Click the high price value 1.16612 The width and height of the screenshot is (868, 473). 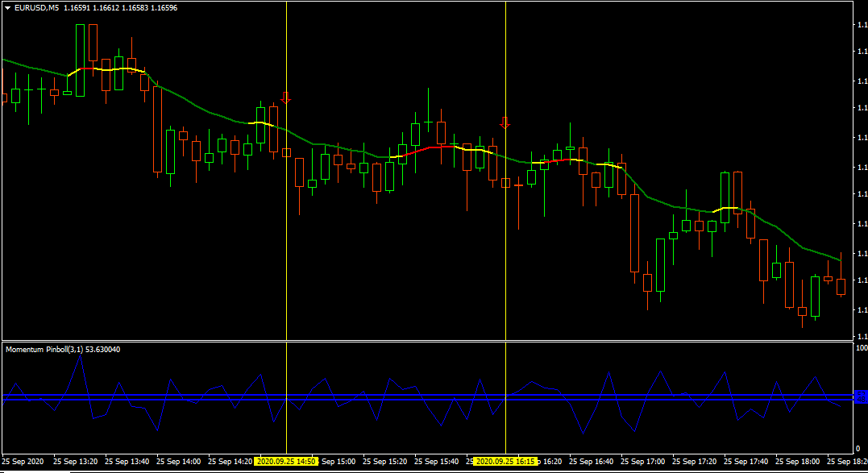click(107, 8)
